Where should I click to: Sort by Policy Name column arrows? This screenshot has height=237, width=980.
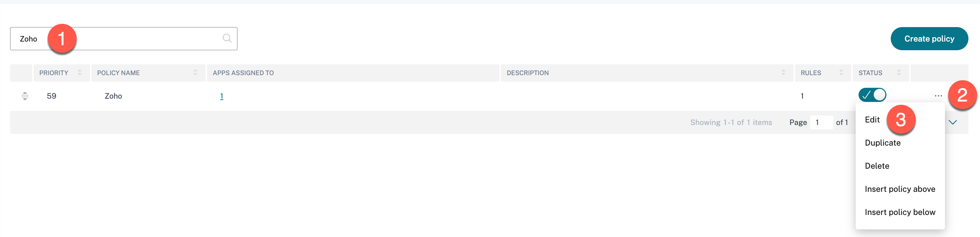pos(195,72)
